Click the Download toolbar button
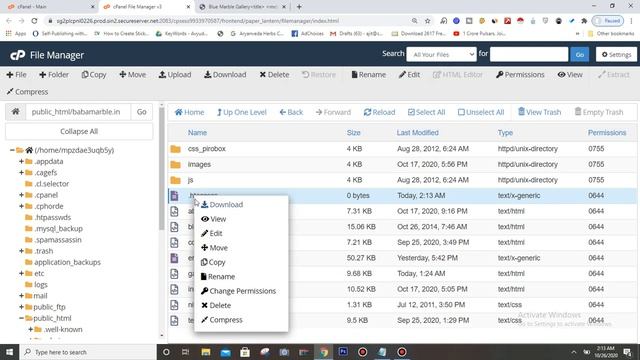This screenshot has width=640, height=360. tap(225, 75)
